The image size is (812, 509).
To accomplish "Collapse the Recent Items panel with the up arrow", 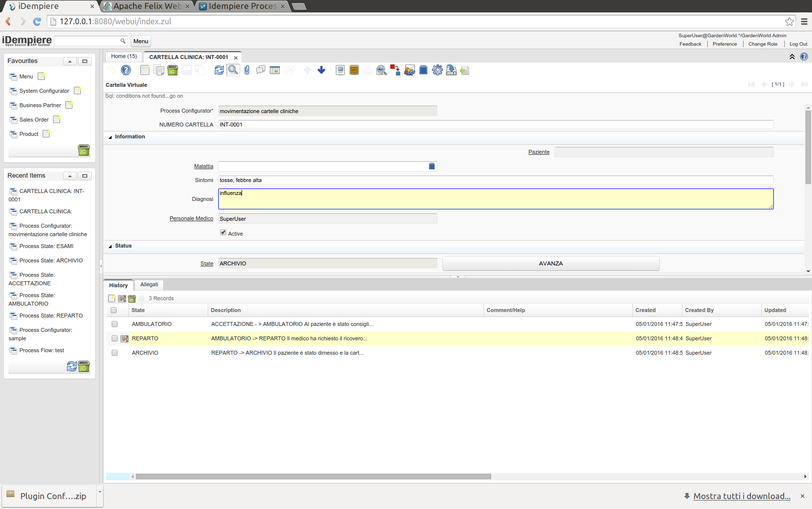I will pyautogui.click(x=70, y=176).
